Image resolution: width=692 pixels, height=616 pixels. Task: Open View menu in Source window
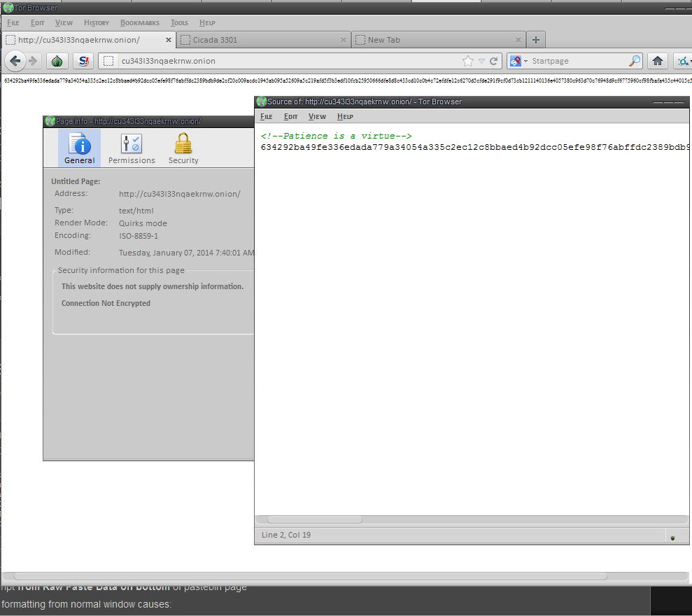click(317, 117)
